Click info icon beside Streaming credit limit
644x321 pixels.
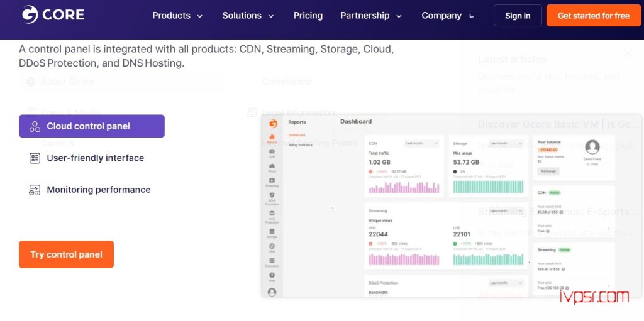click(x=563, y=269)
